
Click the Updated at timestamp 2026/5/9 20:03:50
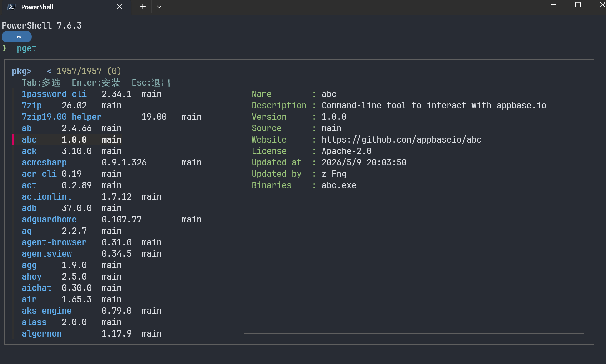coord(364,163)
